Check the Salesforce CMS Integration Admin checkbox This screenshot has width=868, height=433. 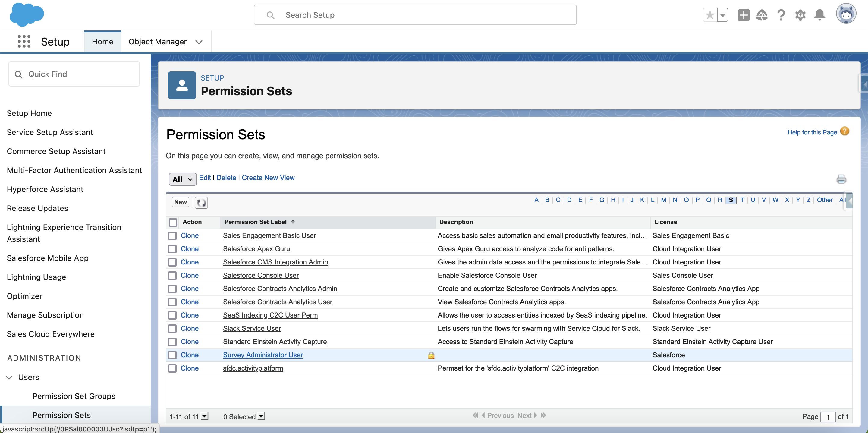172,262
